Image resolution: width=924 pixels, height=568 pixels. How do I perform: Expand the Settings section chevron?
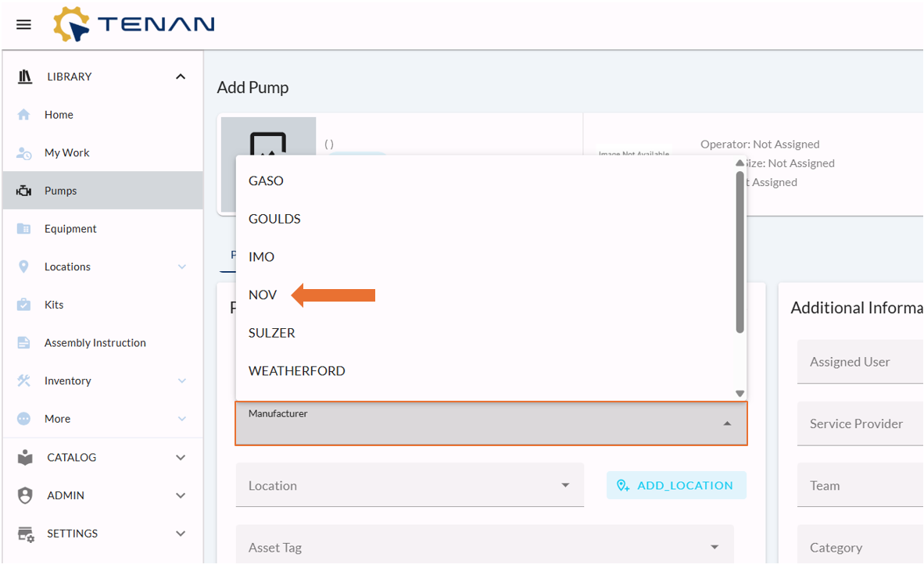tap(181, 534)
